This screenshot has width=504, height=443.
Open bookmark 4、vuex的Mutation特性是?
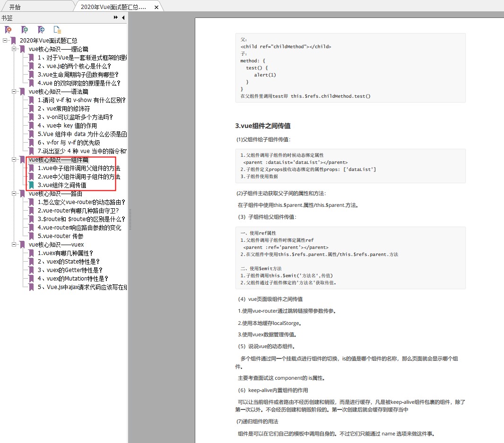coord(73,279)
